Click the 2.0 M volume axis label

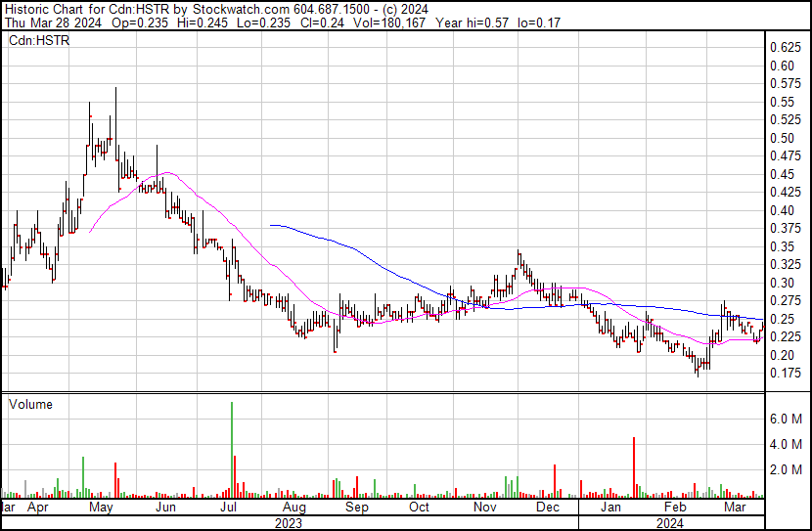click(787, 470)
